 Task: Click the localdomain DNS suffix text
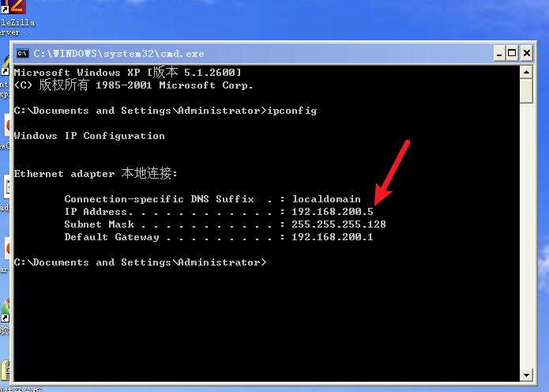(x=326, y=199)
